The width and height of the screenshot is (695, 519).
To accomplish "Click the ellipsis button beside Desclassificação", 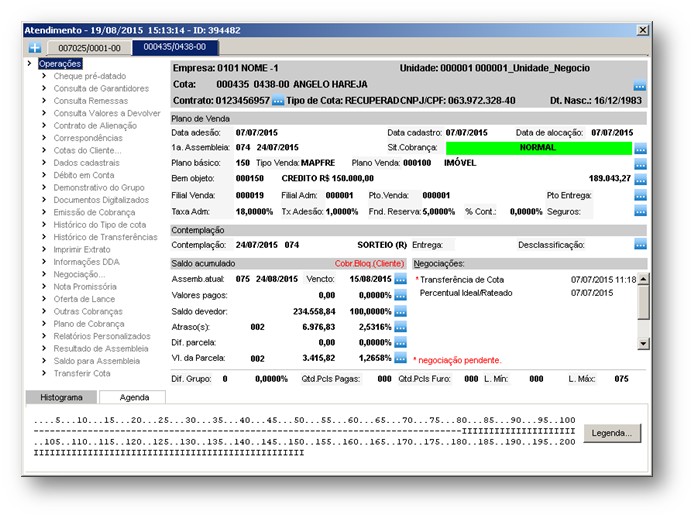I will [640, 244].
